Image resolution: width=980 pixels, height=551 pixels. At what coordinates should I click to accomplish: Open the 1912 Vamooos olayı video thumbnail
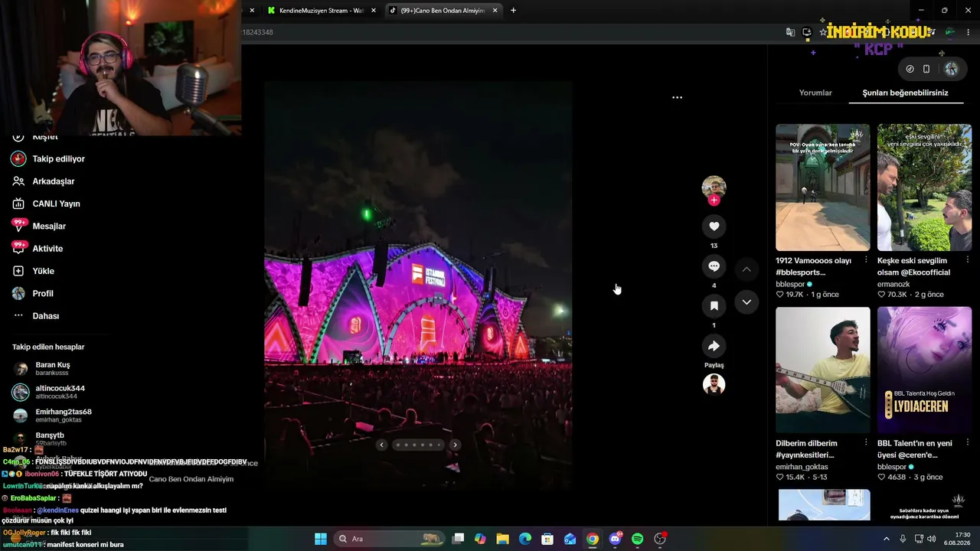point(823,187)
